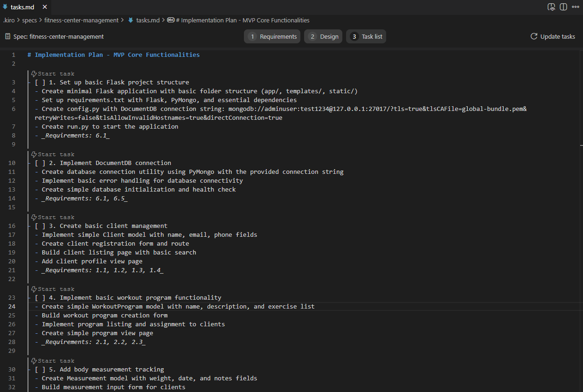Click the lightning icon for task 3
Viewport: 583px width, 392px height.
coord(34,217)
